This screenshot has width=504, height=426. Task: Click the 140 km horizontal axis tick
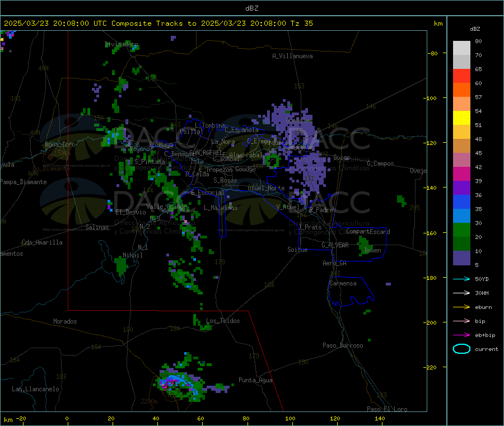coord(380,418)
